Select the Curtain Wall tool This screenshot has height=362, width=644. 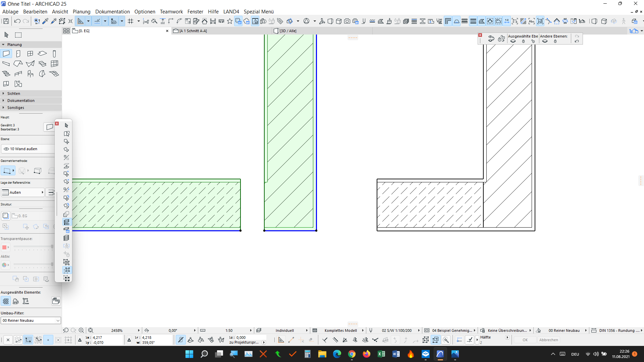(54, 64)
